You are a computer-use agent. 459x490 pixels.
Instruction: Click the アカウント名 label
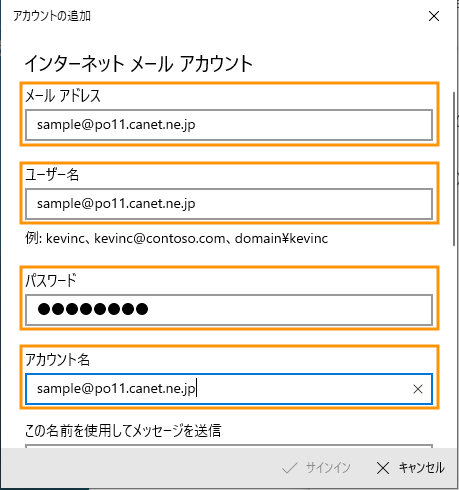[57, 360]
